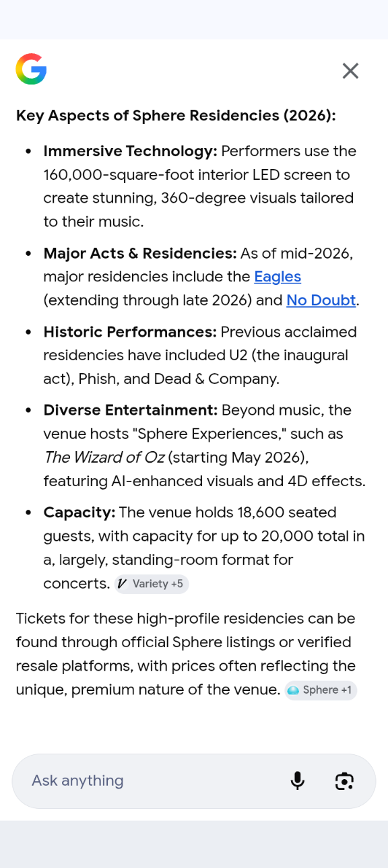Image resolution: width=388 pixels, height=868 pixels.
Task: Click the Immersive Technology bold label
Action: click(x=130, y=151)
